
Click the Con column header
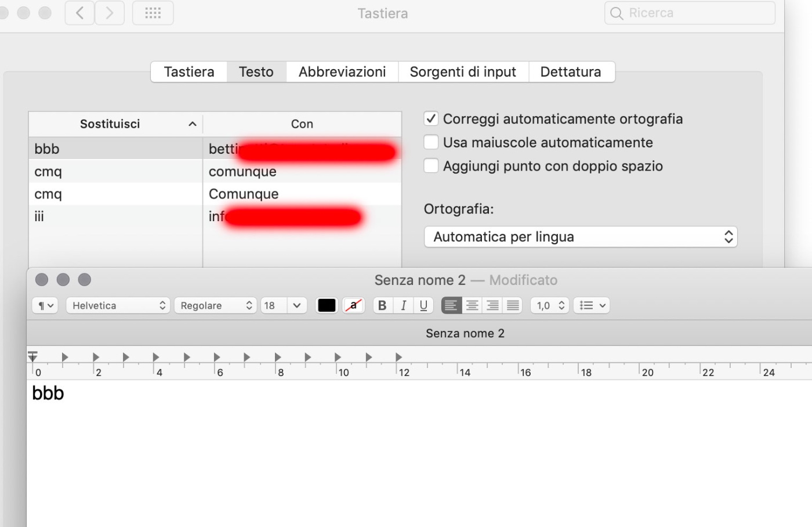click(x=302, y=124)
